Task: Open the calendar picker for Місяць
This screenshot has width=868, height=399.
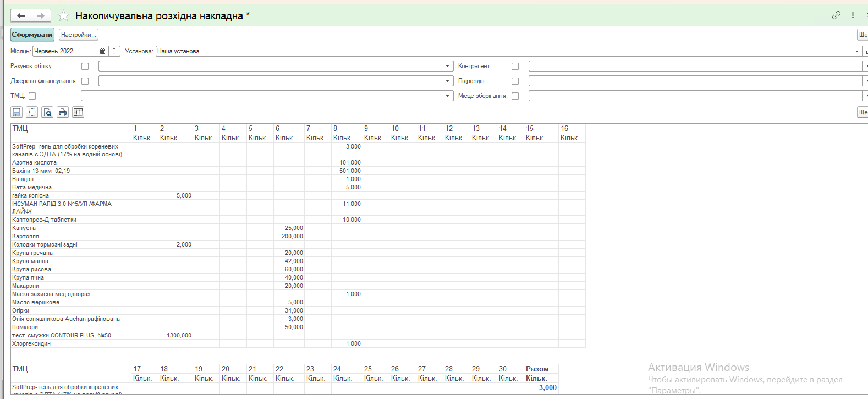Action: tap(102, 51)
